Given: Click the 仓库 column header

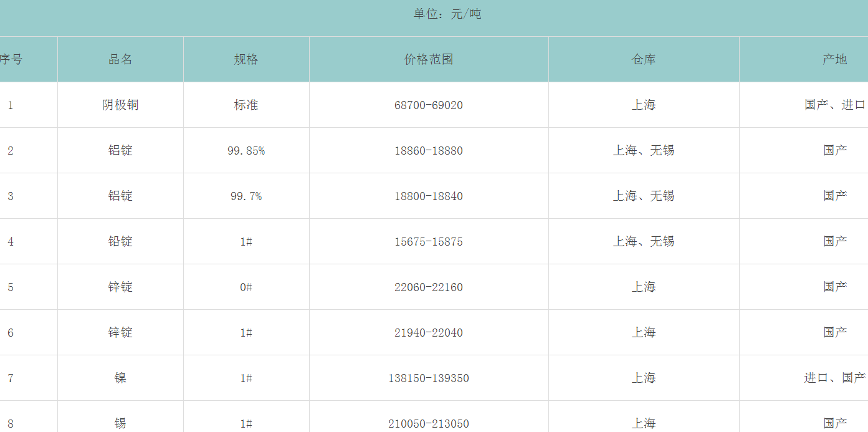Looking at the screenshot, I should click(x=644, y=59).
